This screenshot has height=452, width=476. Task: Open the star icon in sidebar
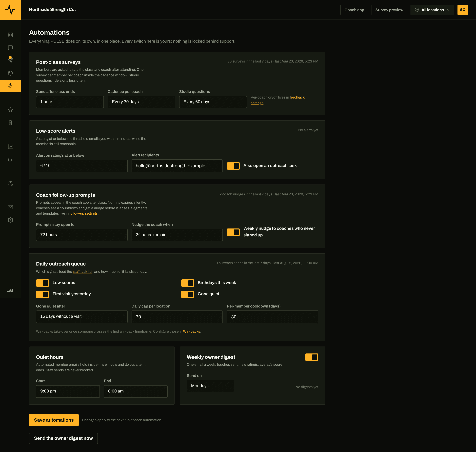tap(10, 110)
